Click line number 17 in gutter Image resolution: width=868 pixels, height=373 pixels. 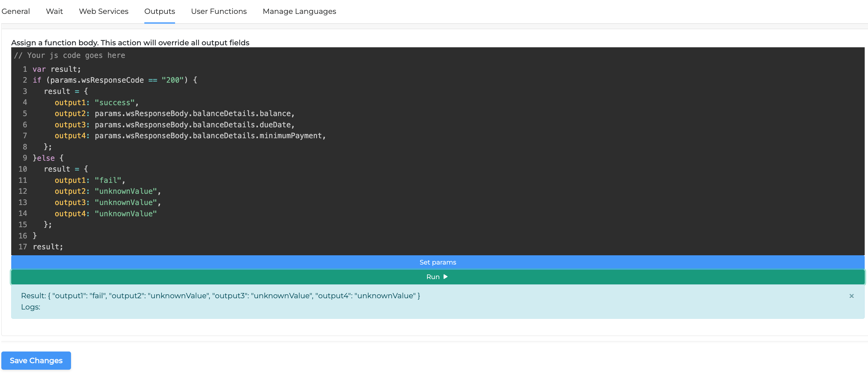[22, 247]
